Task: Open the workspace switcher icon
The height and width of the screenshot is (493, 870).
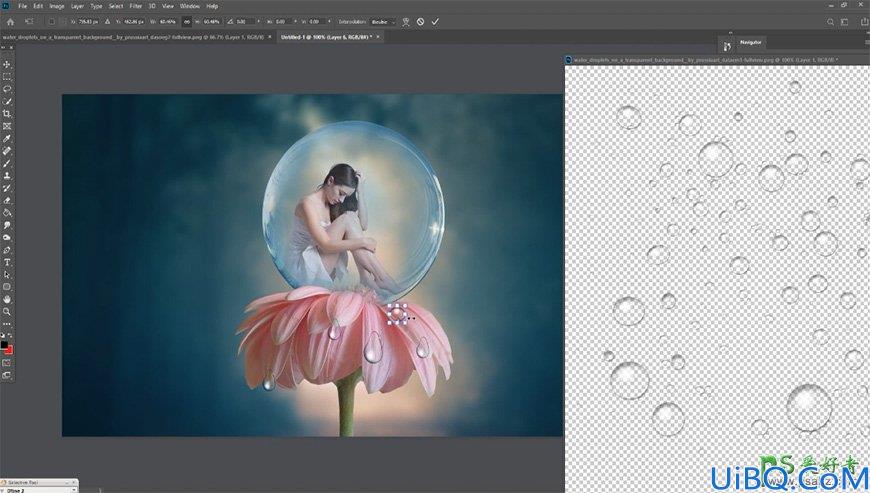Action: tap(845, 22)
